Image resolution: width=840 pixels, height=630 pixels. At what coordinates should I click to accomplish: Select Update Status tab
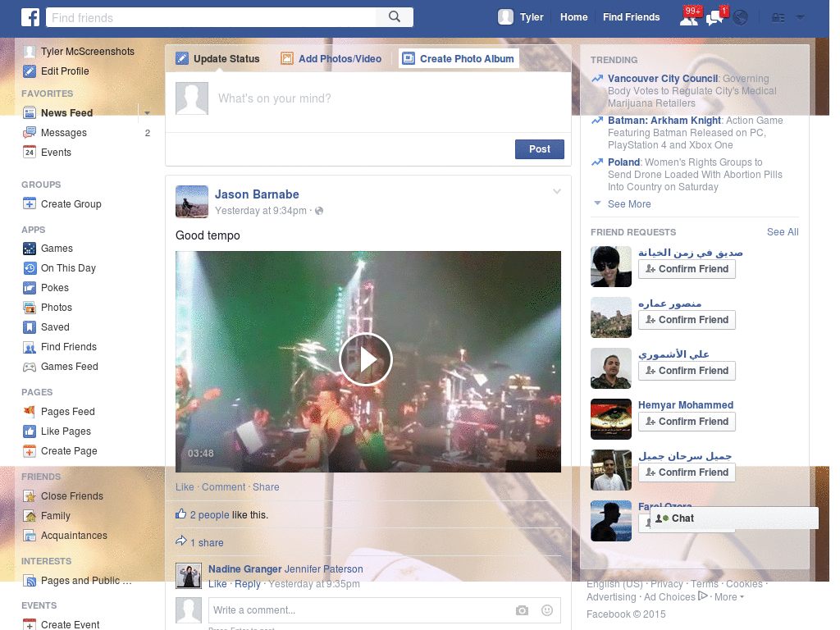point(218,59)
